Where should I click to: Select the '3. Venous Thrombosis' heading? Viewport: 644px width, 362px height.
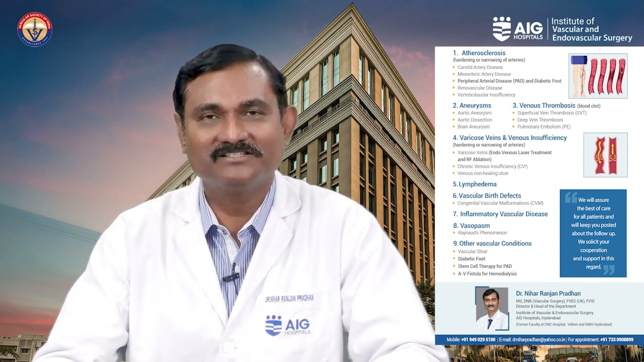tap(544, 106)
